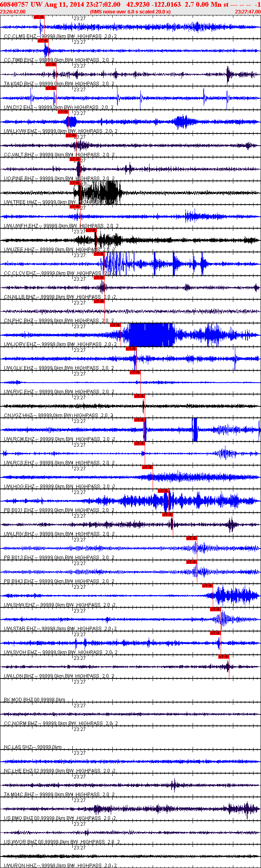Click the start time 23:26:42.00 label
Viewport: 261px width, 868px height.
(13, 12)
